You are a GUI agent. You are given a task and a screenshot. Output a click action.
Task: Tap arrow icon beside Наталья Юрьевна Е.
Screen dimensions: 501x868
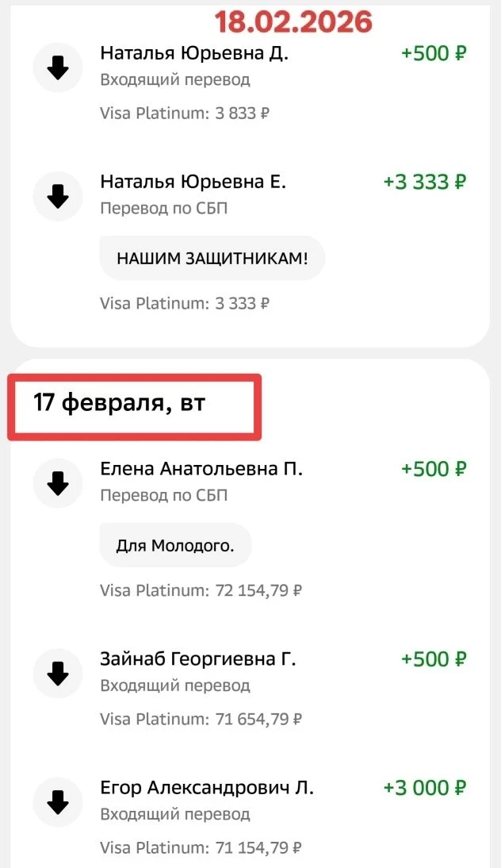58,195
